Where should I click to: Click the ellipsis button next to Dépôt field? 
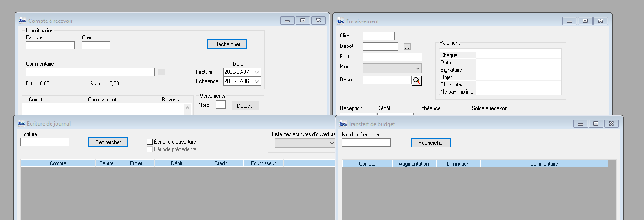407,47
